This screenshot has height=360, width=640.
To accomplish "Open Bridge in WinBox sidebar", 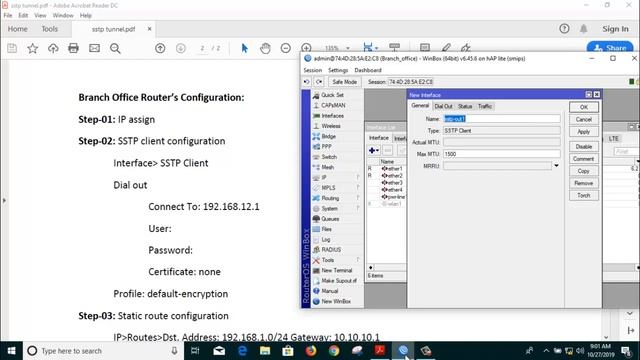I will click(329, 136).
